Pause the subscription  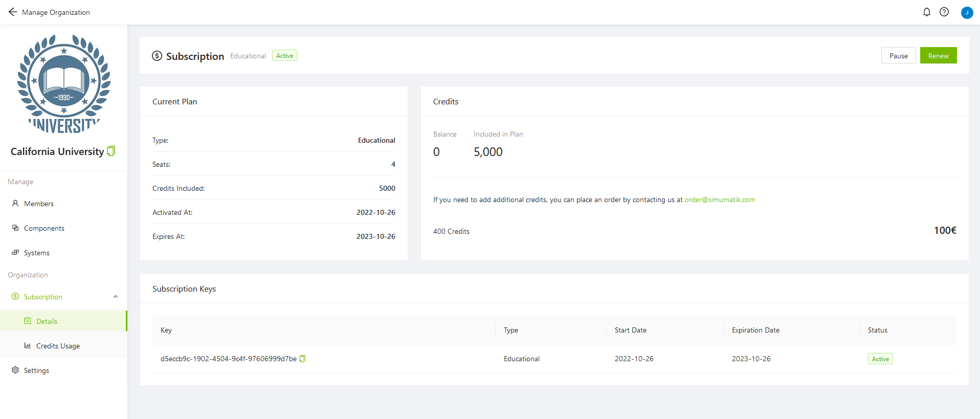pyautogui.click(x=898, y=56)
